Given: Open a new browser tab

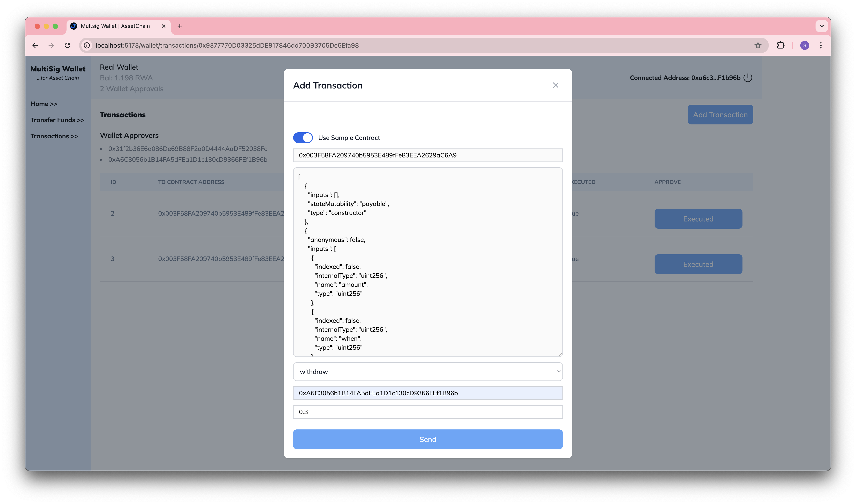Looking at the screenshot, I should click(180, 26).
